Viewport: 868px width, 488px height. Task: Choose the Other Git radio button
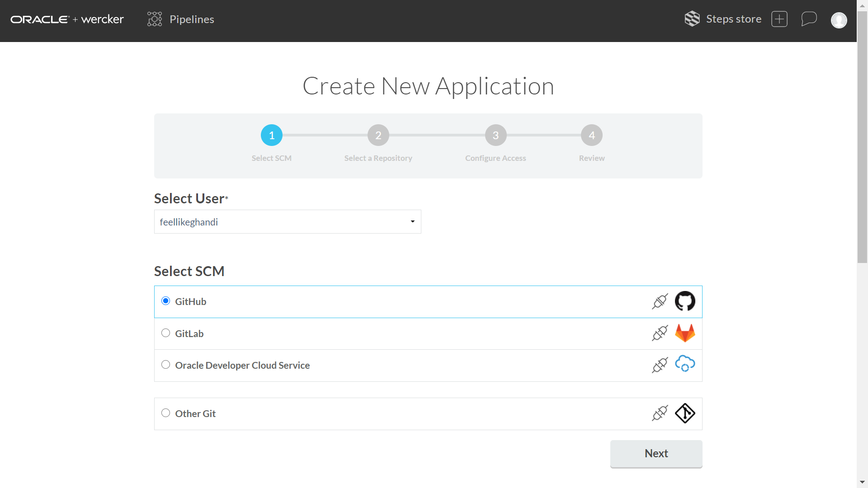pos(166,413)
